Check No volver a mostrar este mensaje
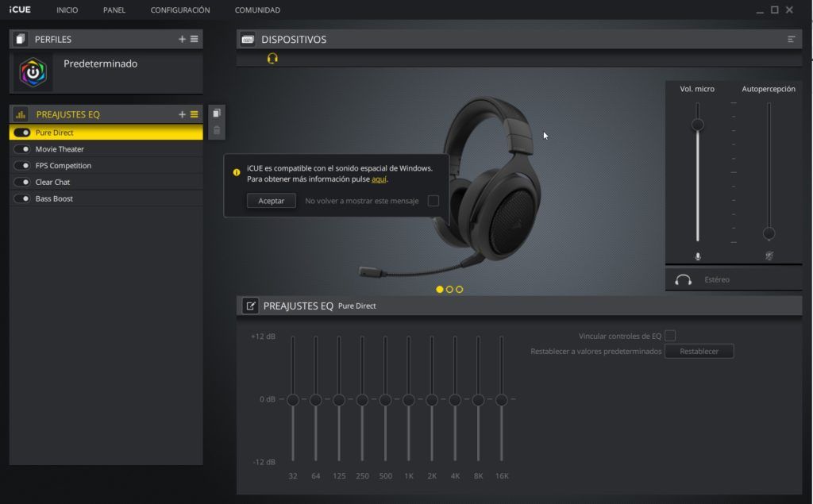Image resolution: width=813 pixels, height=504 pixels. tap(433, 201)
